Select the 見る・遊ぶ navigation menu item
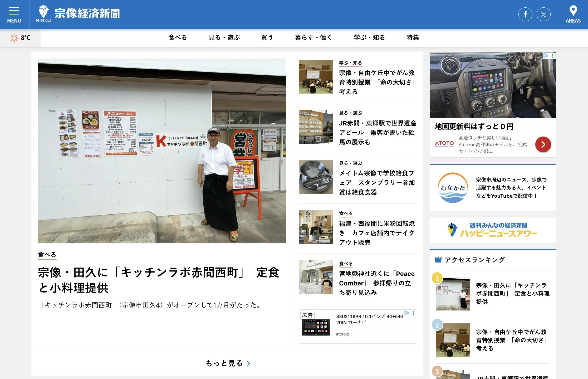 coord(224,38)
